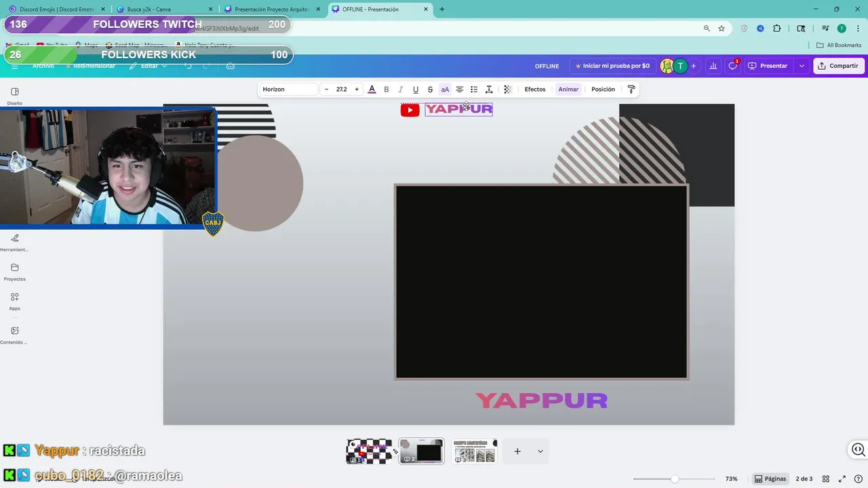Toggle bulleted list formatting
Image resolution: width=868 pixels, height=488 pixels.
tap(474, 89)
